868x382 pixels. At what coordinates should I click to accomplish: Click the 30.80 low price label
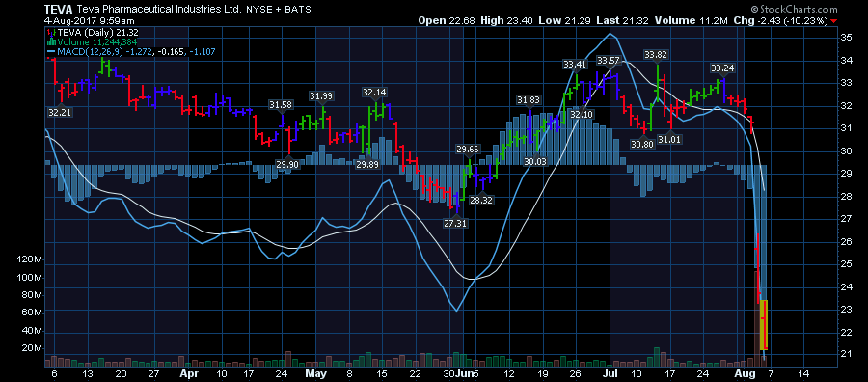(642, 144)
